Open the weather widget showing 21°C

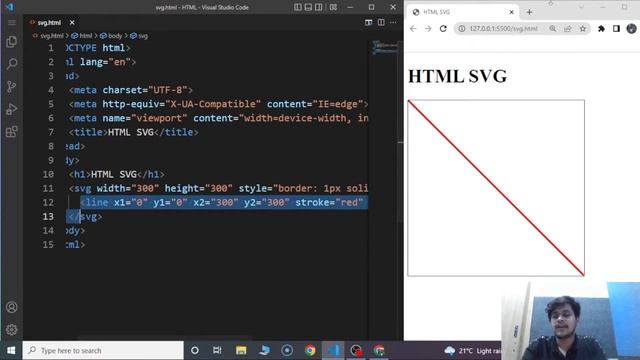pos(473,351)
